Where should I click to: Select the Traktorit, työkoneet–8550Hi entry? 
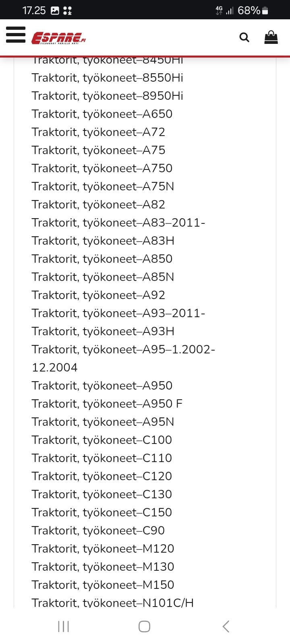point(107,78)
